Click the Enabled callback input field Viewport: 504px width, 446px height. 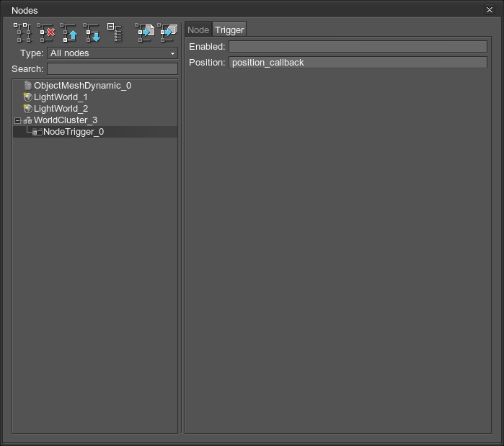click(358, 47)
